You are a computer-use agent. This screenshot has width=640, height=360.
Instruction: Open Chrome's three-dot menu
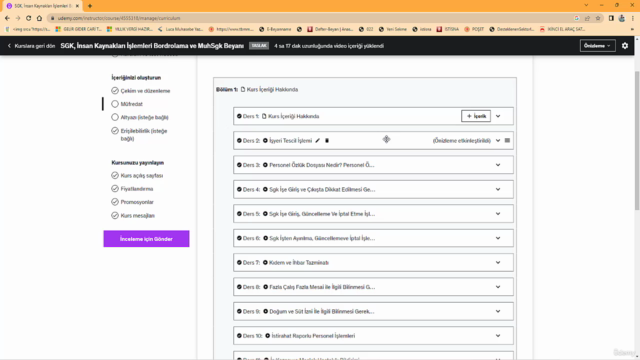click(x=633, y=18)
